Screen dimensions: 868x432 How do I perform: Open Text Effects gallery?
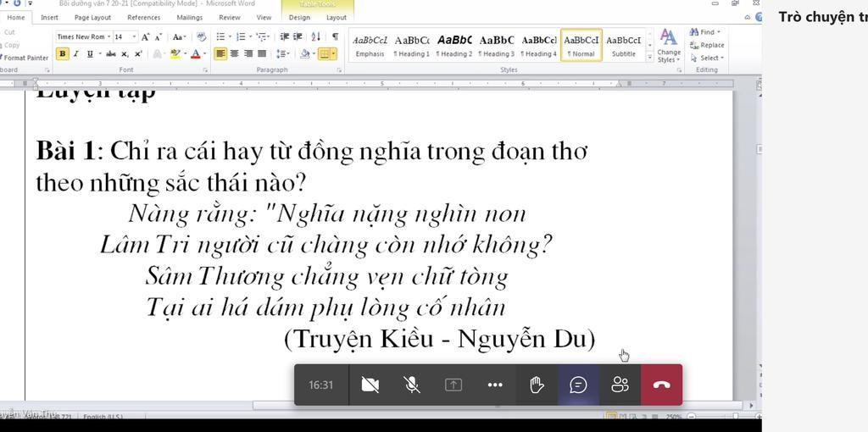[x=159, y=53]
